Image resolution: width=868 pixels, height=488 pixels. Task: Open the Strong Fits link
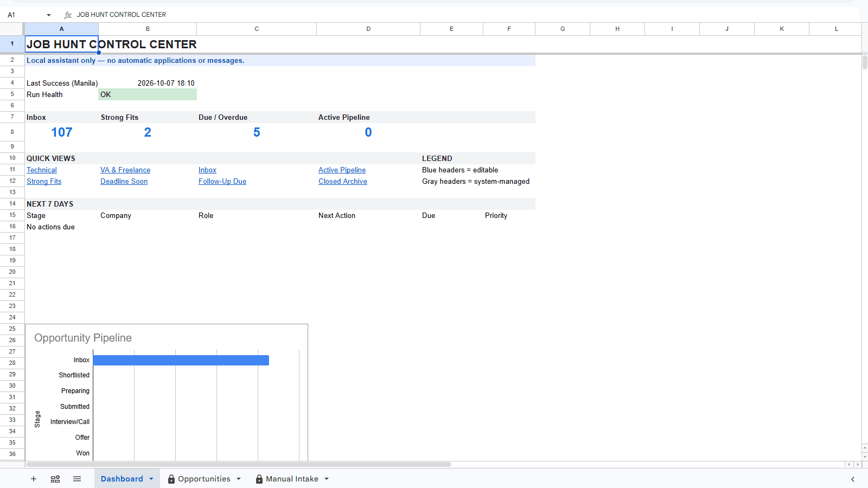pos(44,181)
